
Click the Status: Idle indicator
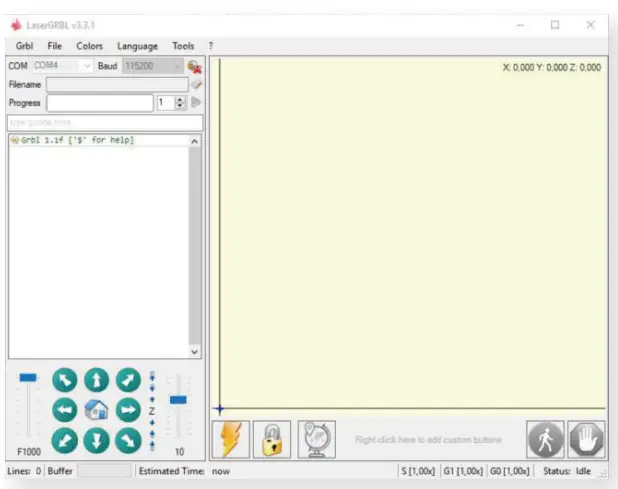pyautogui.click(x=567, y=471)
